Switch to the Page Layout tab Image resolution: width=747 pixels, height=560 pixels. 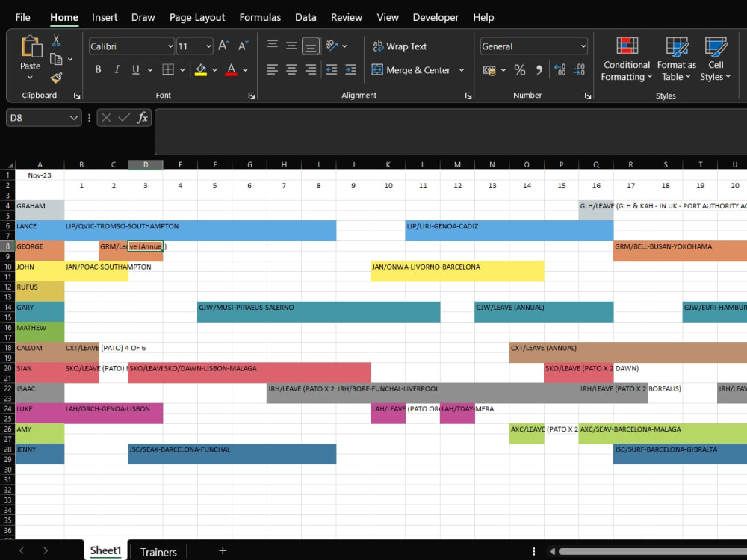tap(197, 17)
